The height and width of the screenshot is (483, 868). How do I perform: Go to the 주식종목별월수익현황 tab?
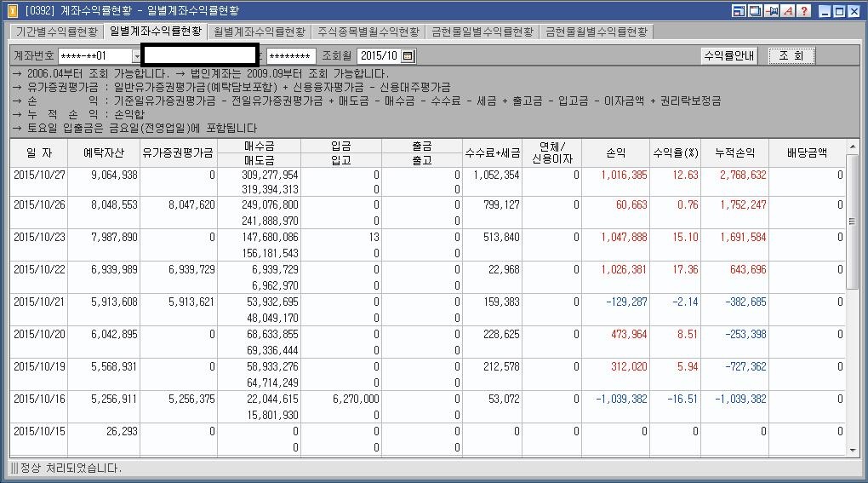368,32
